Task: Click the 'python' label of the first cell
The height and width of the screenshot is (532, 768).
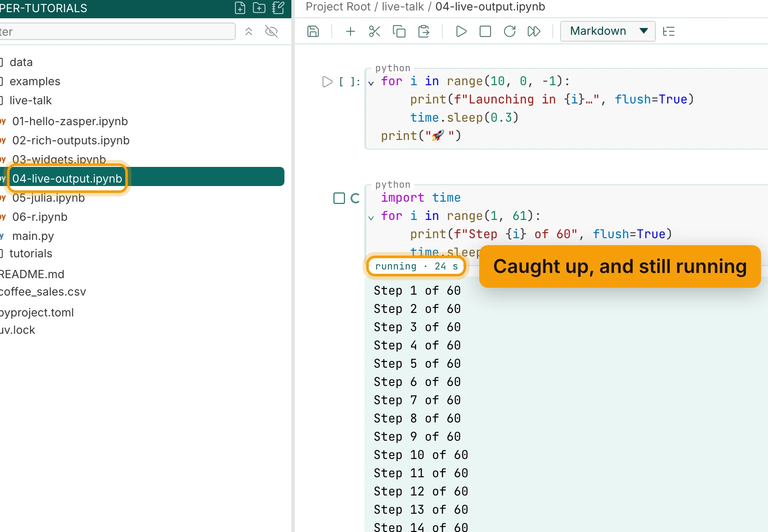Action: point(393,68)
